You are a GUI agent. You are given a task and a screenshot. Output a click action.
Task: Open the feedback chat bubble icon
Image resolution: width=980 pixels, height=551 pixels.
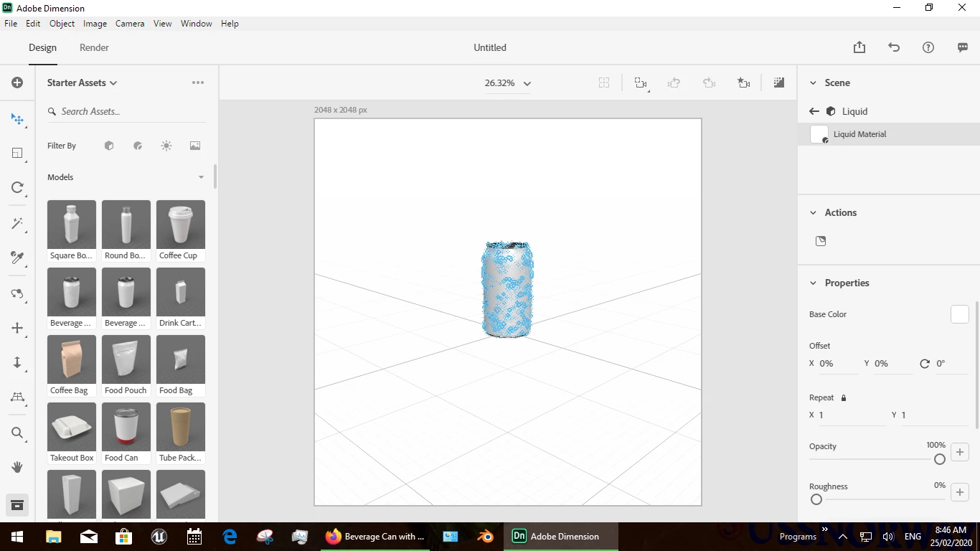(x=963, y=47)
